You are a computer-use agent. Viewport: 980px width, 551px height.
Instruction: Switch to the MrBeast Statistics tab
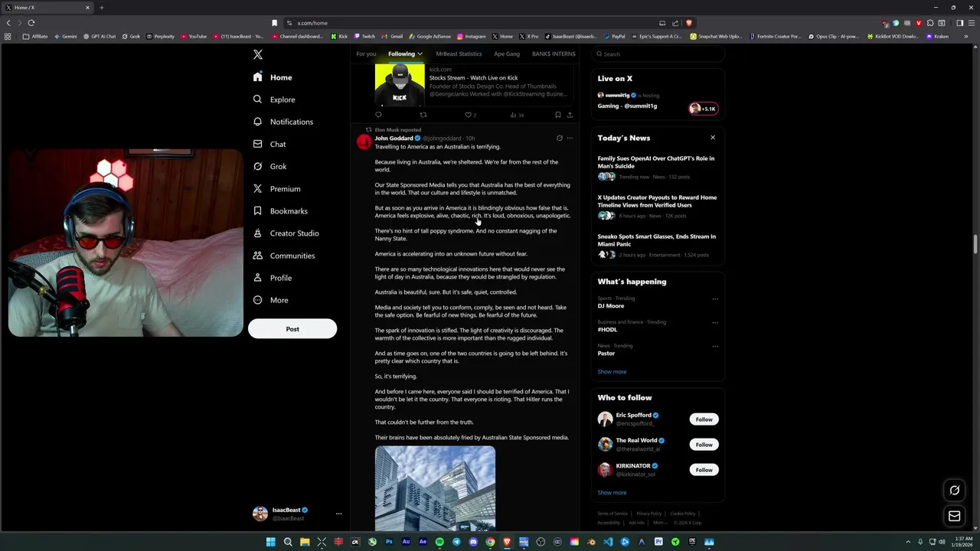coord(459,54)
